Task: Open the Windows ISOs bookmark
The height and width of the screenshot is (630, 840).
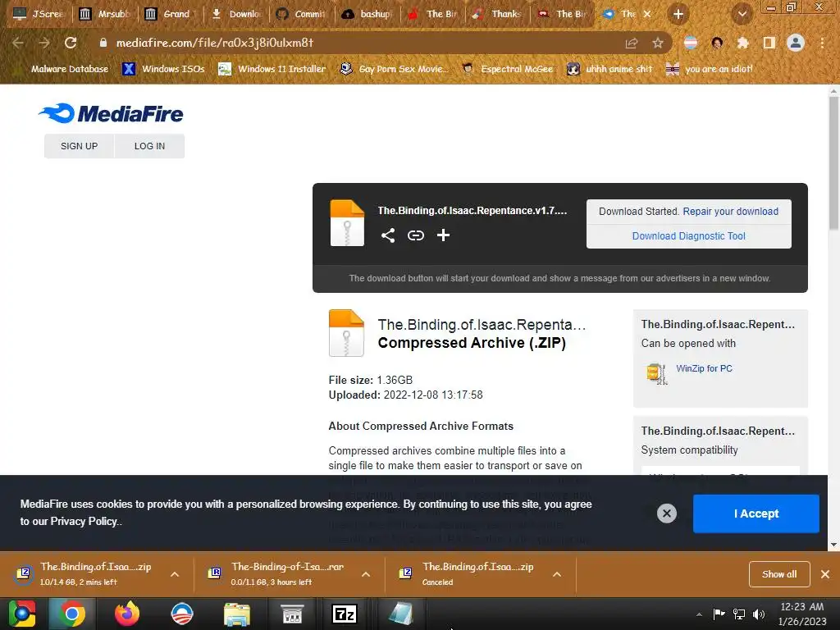Action: 163,69
